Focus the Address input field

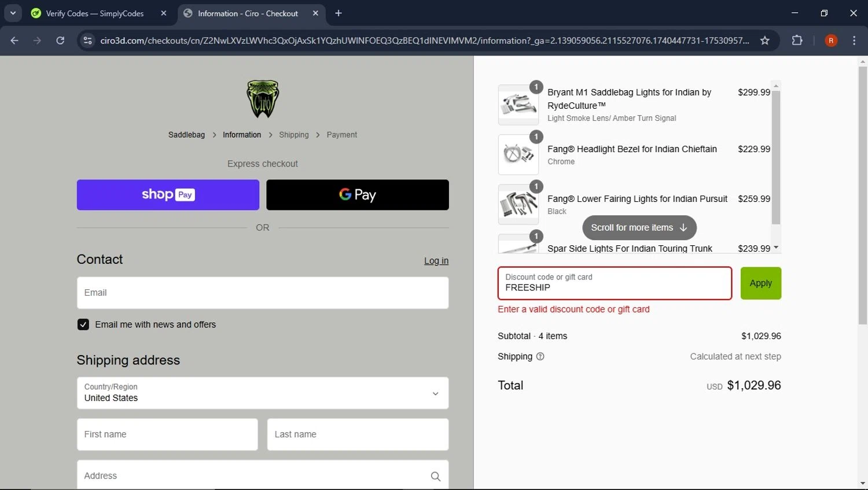click(x=263, y=476)
